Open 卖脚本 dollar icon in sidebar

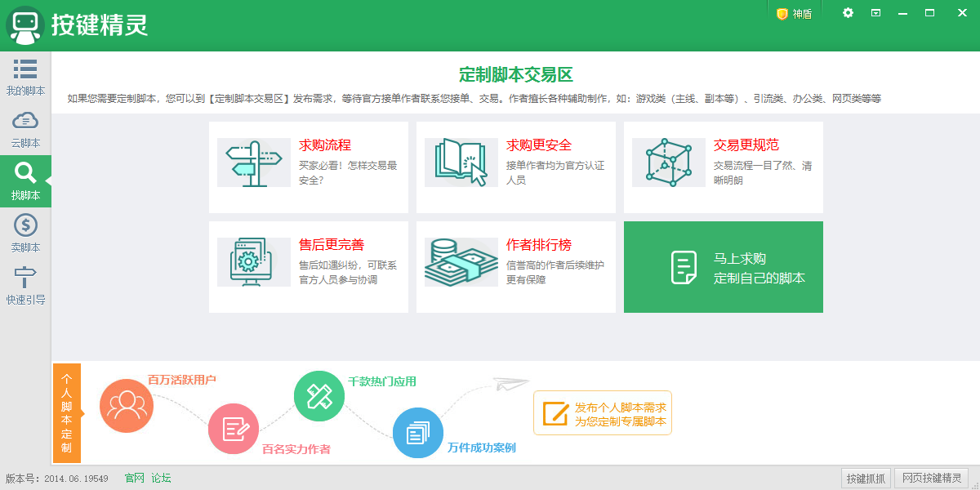coord(25,225)
